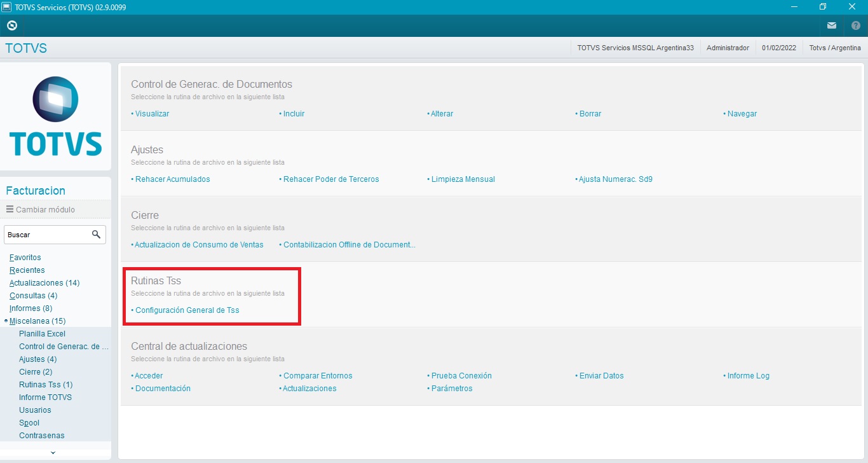Open Rehacer Poder de Terceros link
This screenshot has height=463, width=868.
[330, 179]
